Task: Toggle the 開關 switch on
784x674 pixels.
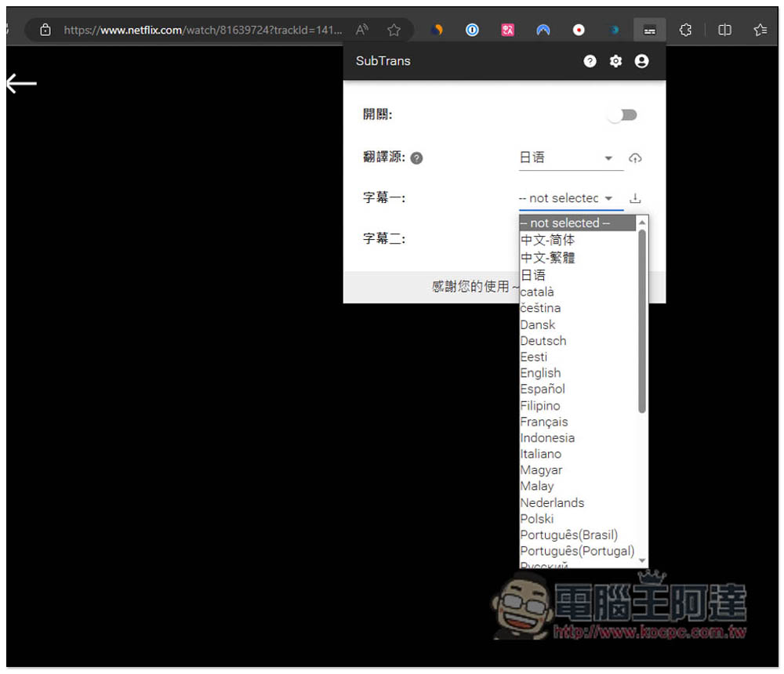Action: coord(623,115)
